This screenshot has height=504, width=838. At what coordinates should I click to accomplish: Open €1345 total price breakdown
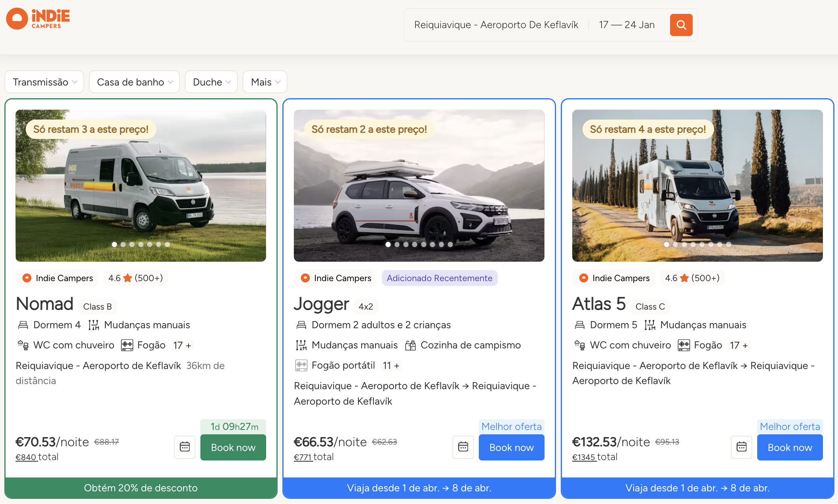[x=584, y=457]
